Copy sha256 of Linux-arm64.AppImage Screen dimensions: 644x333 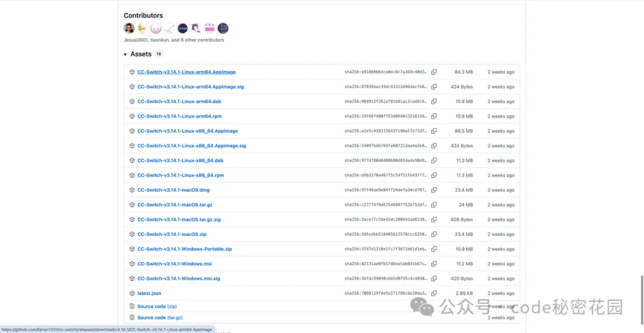click(434, 71)
